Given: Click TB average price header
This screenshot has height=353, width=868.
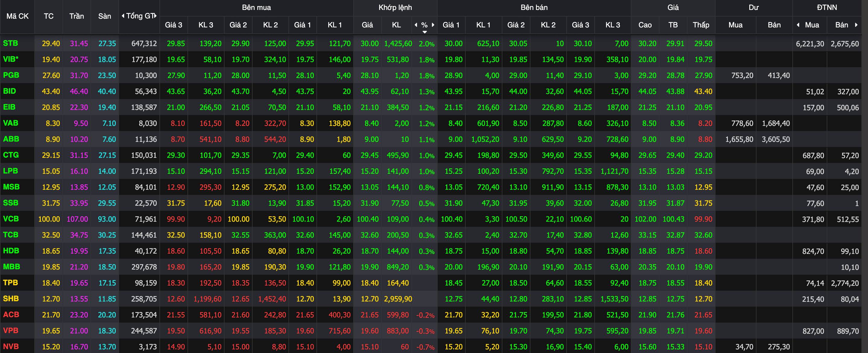Looking at the screenshot, I should point(673,25).
